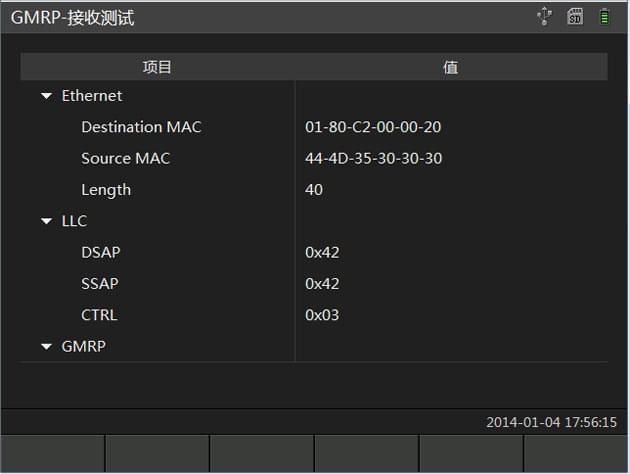Click the 项目 column header
This screenshot has height=474, width=630.
click(157, 67)
